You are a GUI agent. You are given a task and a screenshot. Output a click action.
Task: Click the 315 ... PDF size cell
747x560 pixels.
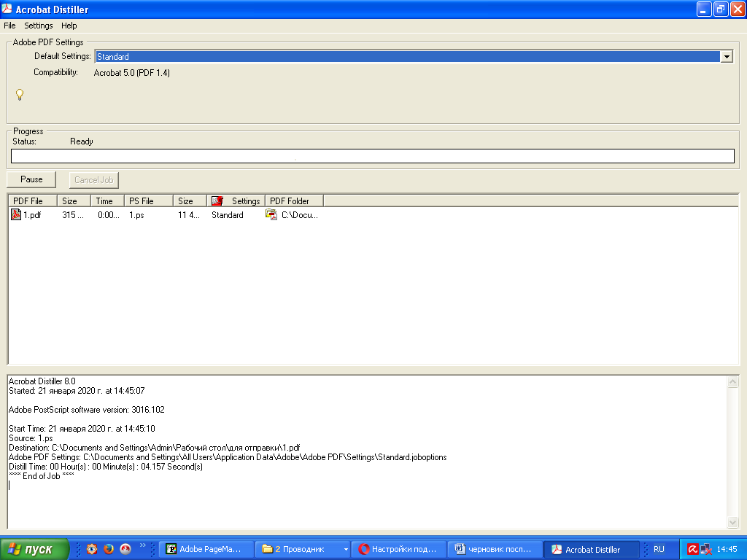click(73, 215)
